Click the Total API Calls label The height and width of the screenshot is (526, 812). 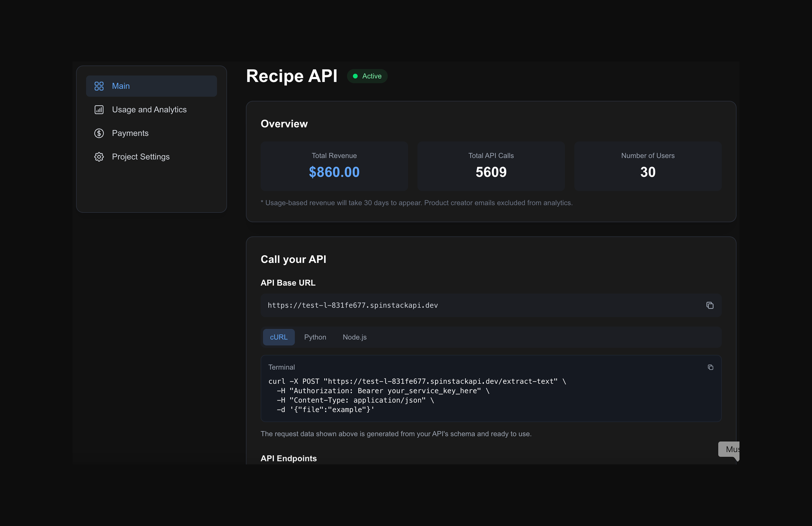tap(491, 155)
